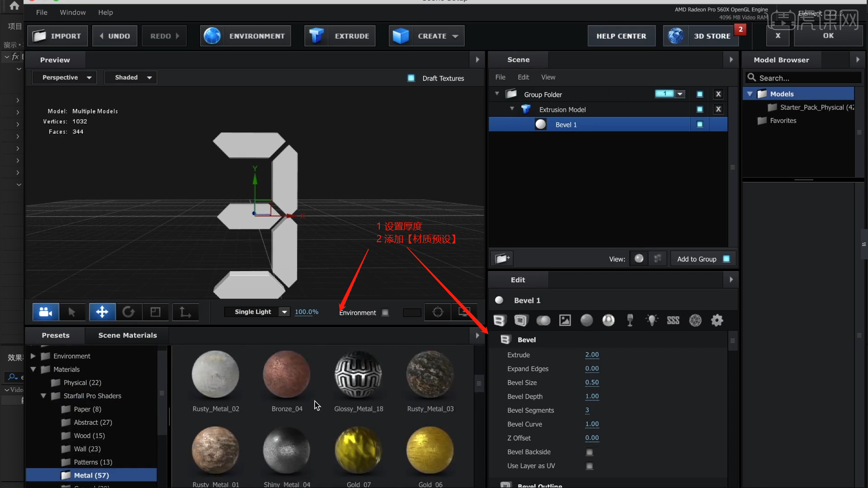Viewport: 868px width, 488px height.
Task: Click the IMPORT button
Action: click(57, 36)
